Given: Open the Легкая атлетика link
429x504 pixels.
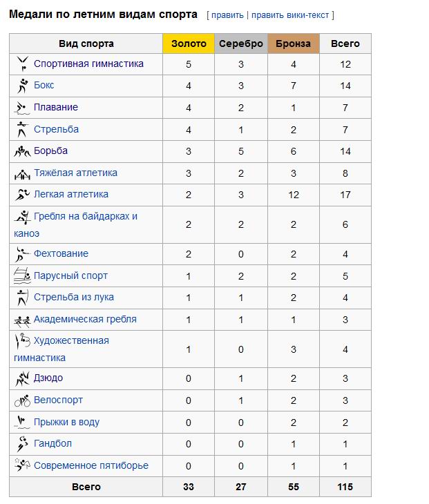Looking at the screenshot, I should (x=71, y=194).
